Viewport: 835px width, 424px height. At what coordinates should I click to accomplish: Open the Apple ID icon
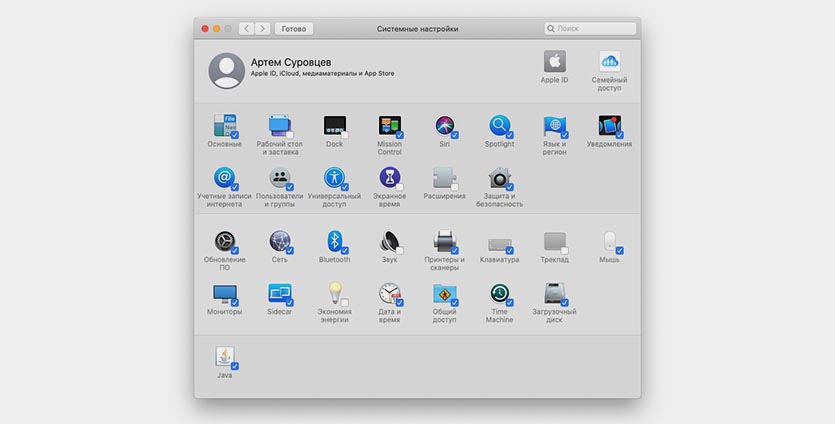[554, 61]
